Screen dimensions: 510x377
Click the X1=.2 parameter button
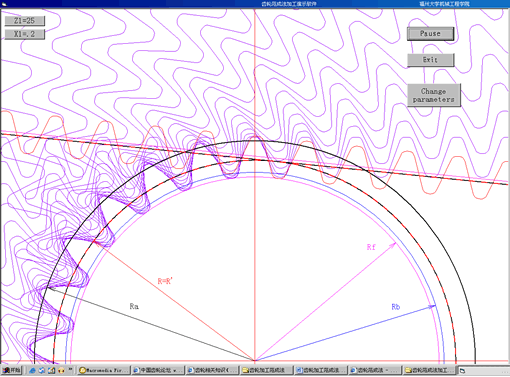pos(24,34)
